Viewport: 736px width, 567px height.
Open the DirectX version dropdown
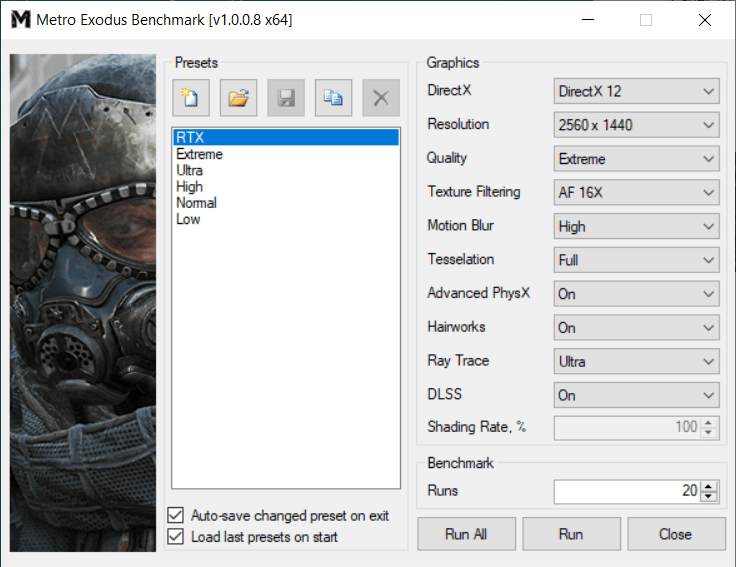(x=636, y=91)
